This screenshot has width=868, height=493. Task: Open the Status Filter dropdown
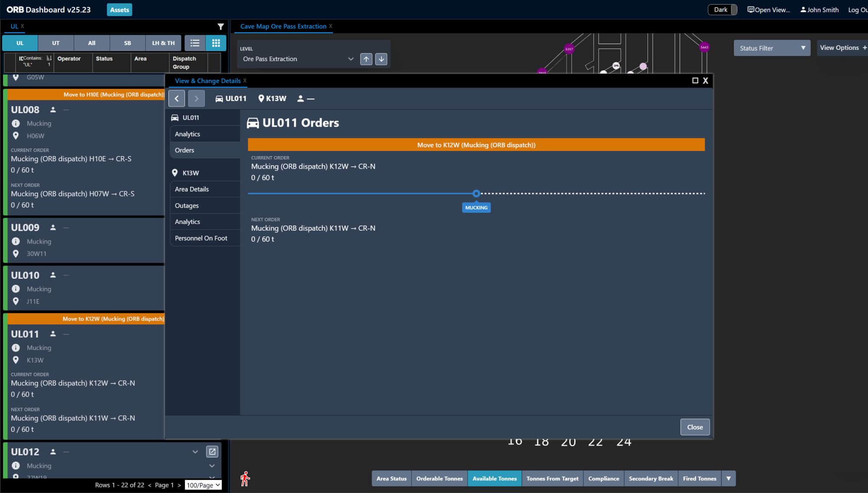772,48
